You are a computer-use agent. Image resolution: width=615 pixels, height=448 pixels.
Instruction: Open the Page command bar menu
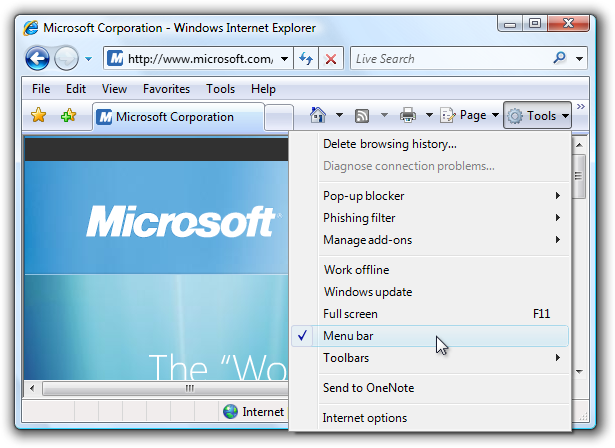(469, 115)
